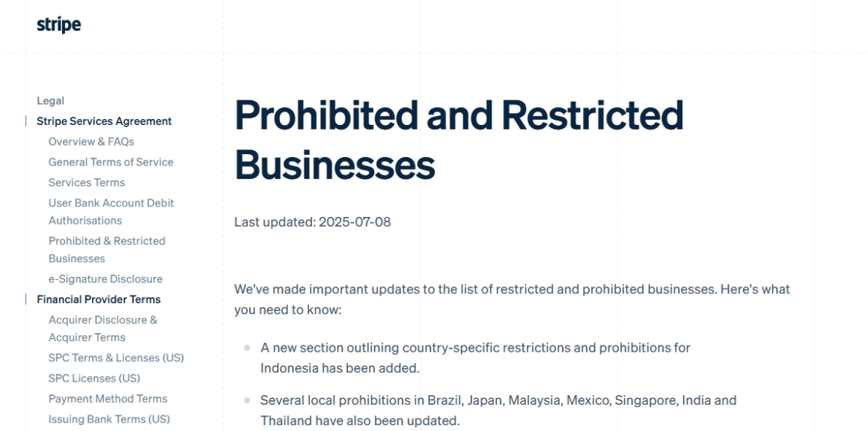The image size is (868, 431).
Task: Open Payment Method Terms
Action: (107, 398)
